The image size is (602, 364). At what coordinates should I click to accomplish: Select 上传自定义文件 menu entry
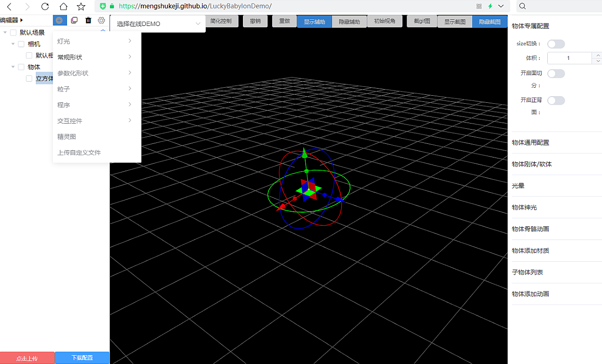[97, 153]
